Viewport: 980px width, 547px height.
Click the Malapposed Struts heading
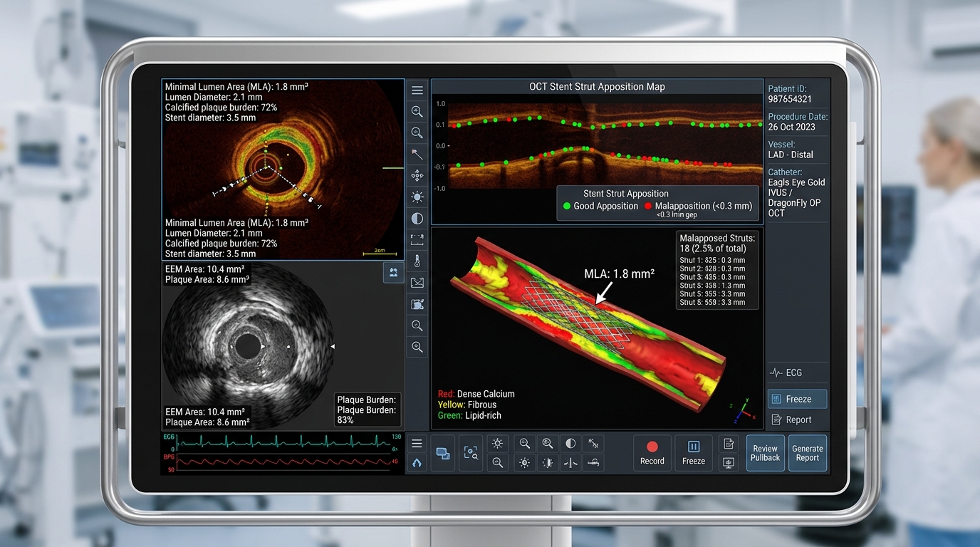pyautogui.click(x=717, y=239)
